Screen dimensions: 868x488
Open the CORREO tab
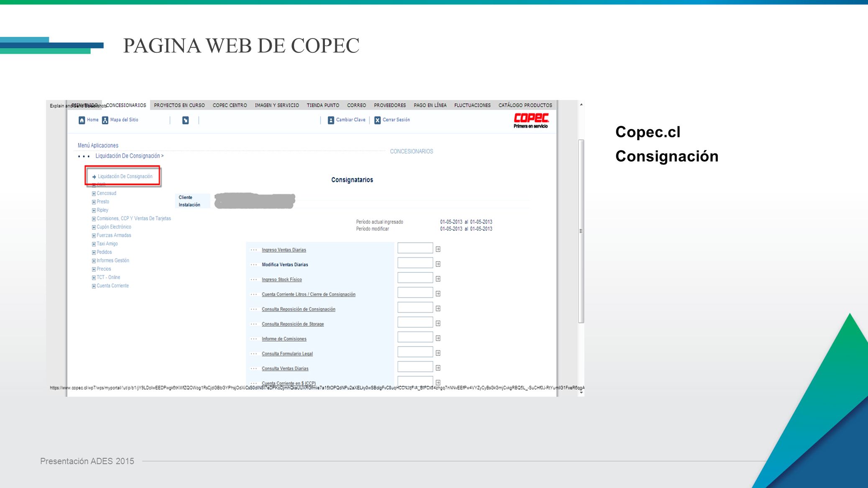tap(356, 105)
